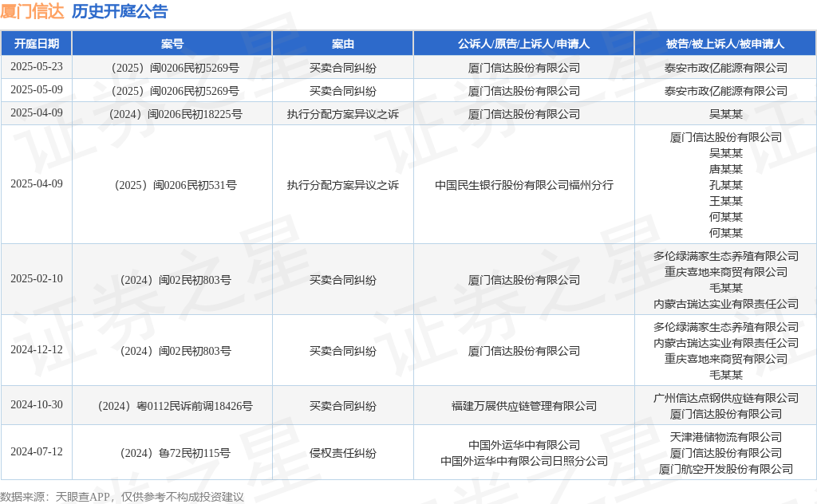Click plaintiff 中国民生银行股份有限公司福州分行
Image resolution: width=817 pixels, height=504 pixels.
coord(523,185)
